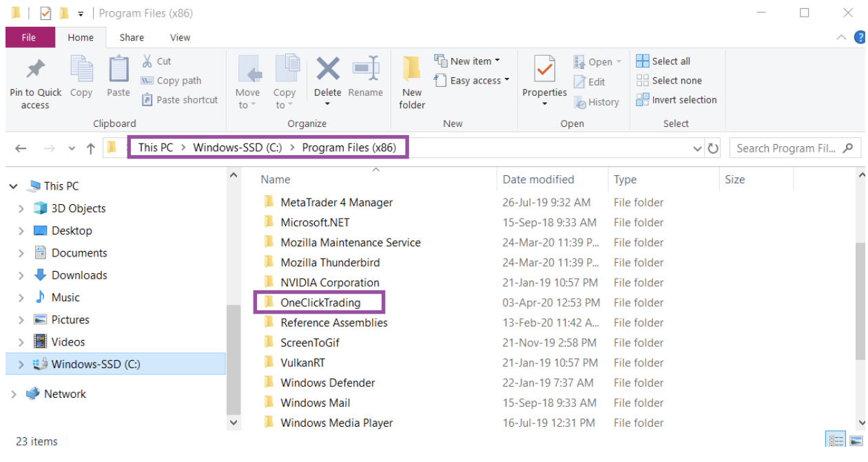Click the Copy ribbon icon
The height and width of the screenshot is (462, 868).
click(x=81, y=70)
